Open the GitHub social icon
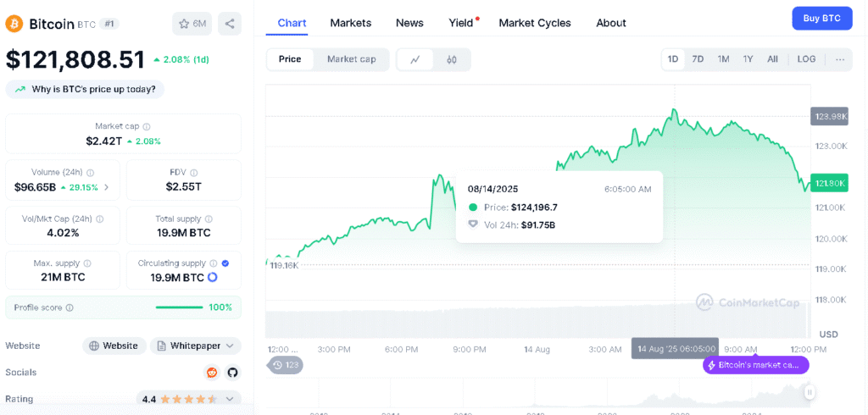The image size is (868, 415). click(232, 373)
